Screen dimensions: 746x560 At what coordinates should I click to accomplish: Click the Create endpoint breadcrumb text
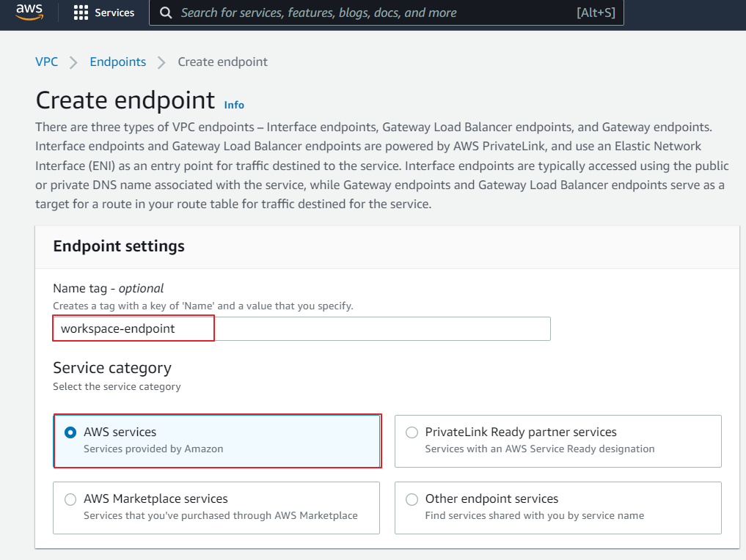[222, 62]
